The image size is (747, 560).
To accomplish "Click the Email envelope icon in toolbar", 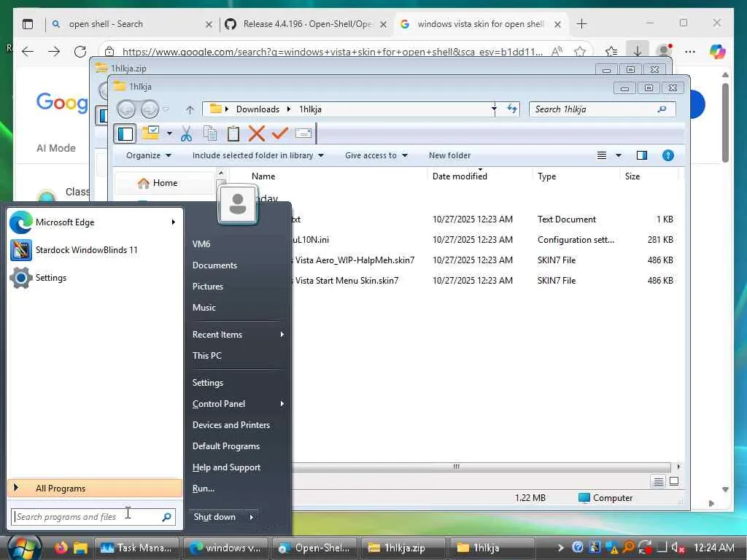I will (x=303, y=133).
